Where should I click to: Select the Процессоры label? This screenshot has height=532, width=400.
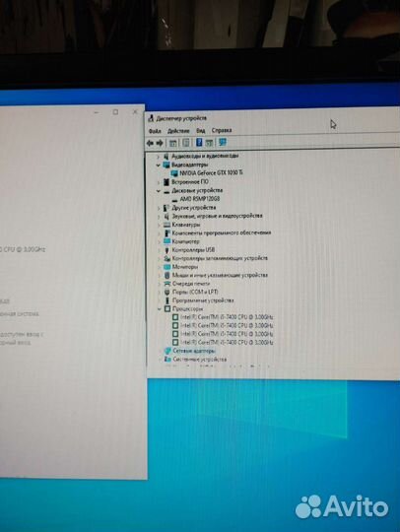click(187, 308)
